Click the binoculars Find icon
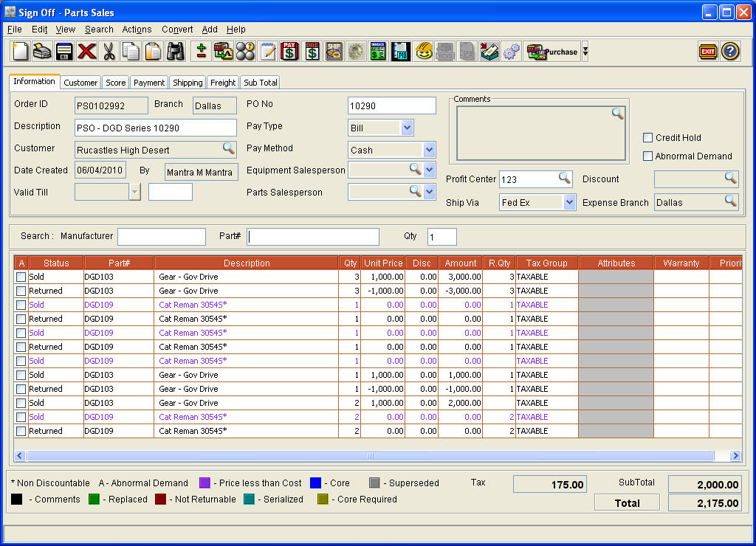The width and height of the screenshot is (756, 546). pyautogui.click(x=176, y=51)
